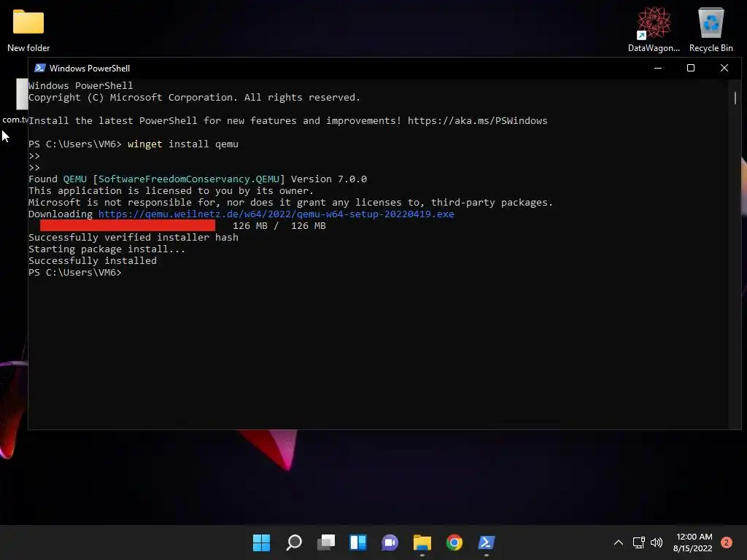
Task: Open taskbar Search
Action: 293,542
